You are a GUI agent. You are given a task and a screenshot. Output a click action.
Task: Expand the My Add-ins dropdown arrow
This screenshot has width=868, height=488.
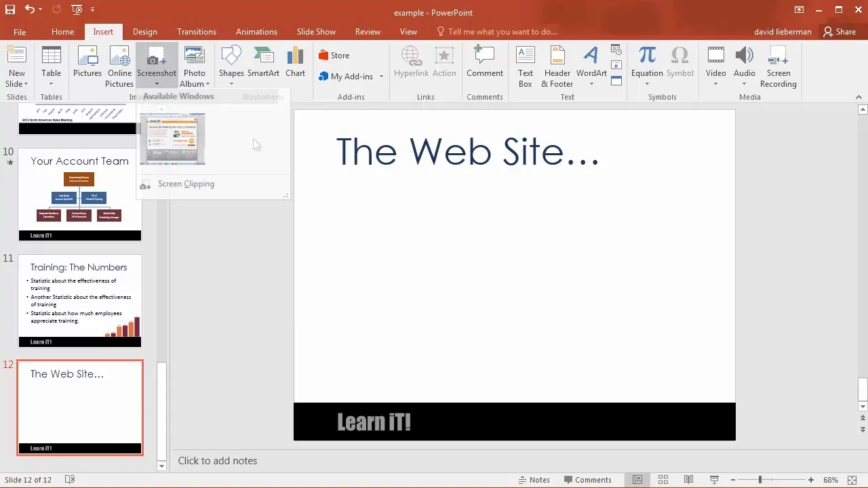[381, 77]
